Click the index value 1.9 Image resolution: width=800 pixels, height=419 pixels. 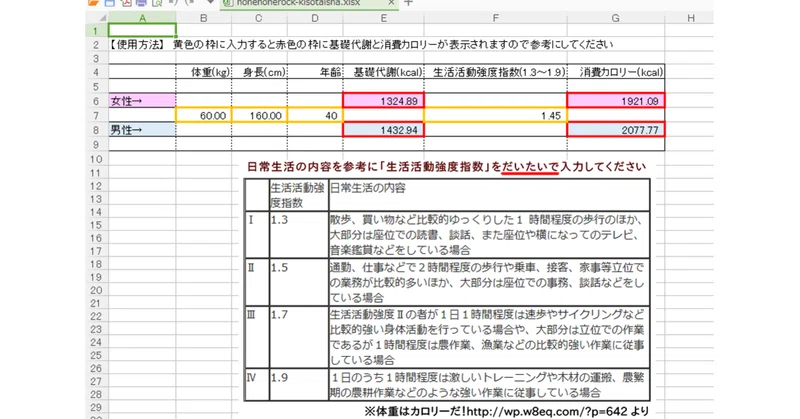(x=280, y=378)
